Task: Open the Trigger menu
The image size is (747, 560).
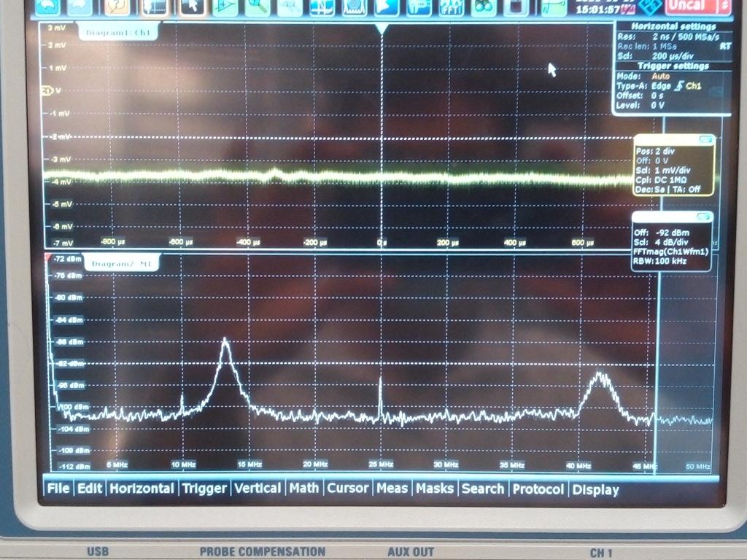Action: click(204, 489)
